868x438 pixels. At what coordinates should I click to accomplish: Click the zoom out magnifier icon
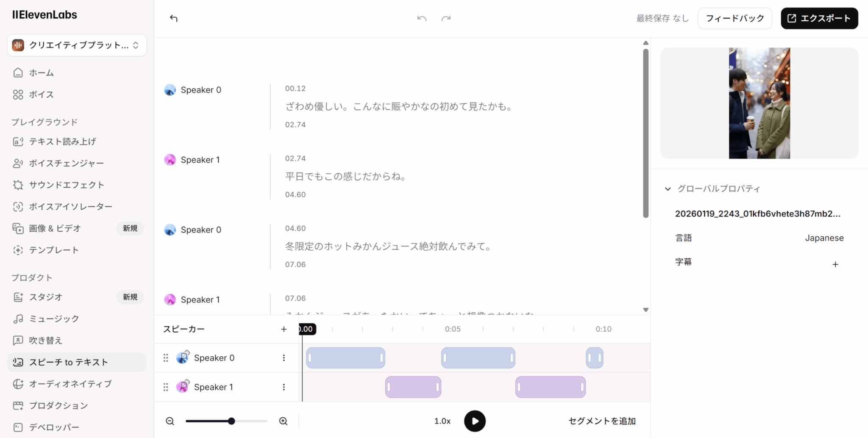pos(170,421)
